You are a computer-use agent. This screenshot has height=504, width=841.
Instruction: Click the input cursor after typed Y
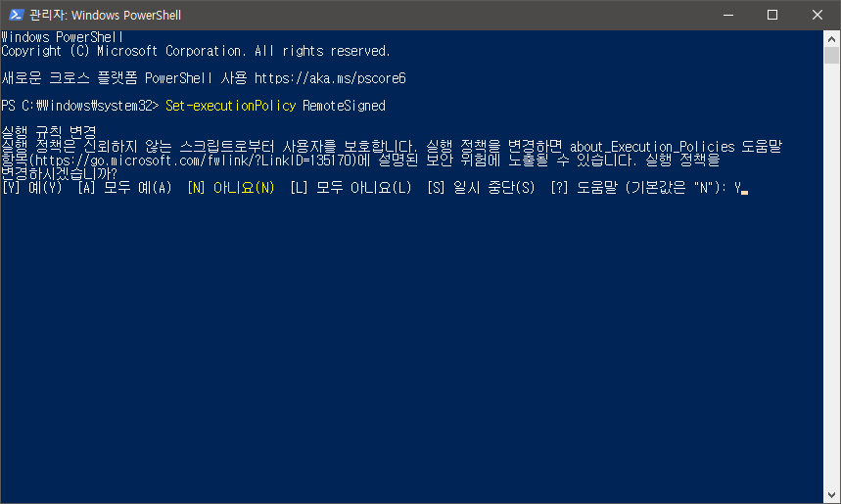744,192
